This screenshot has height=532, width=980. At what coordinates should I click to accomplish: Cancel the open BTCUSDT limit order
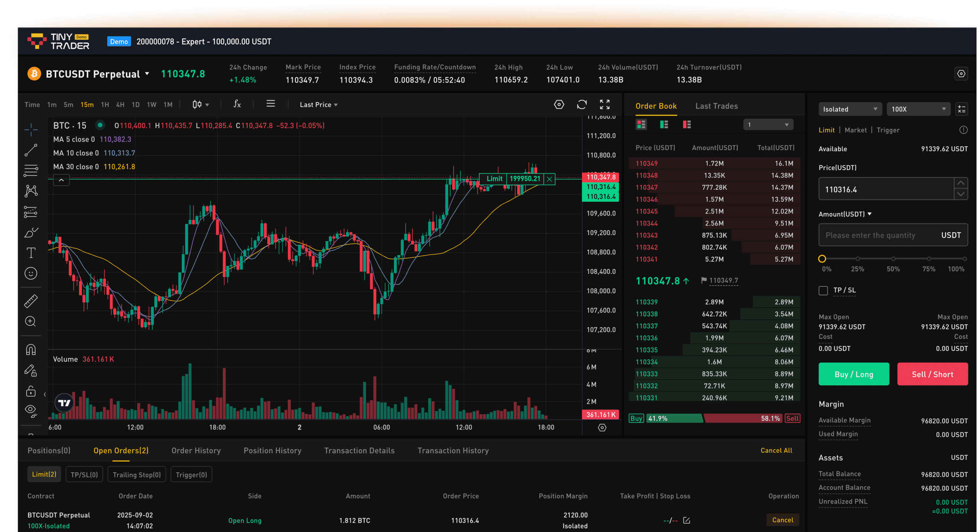[x=782, y=520]
